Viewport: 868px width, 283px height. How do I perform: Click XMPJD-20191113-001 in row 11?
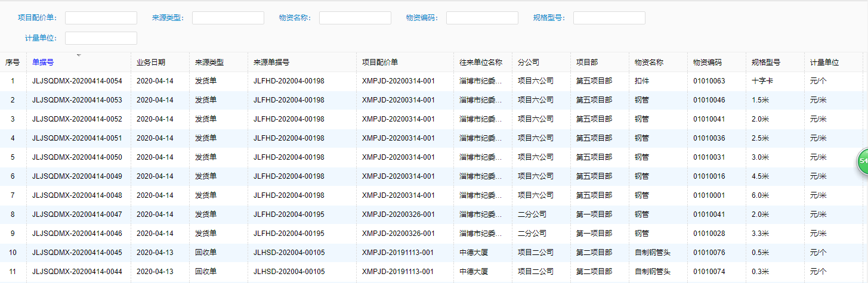[398, 272]
